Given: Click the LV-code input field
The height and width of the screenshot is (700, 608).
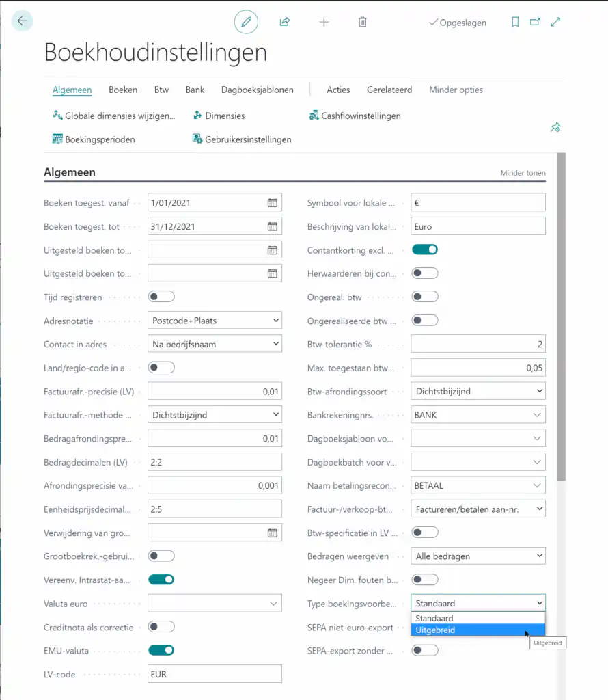Looking at the screenshot, I should tap(215, 674).
